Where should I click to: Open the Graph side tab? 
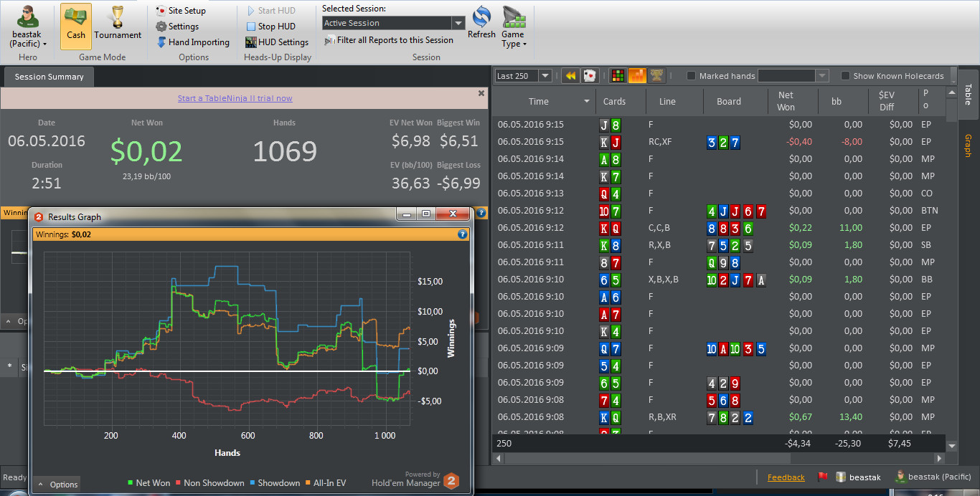(968, 146)
